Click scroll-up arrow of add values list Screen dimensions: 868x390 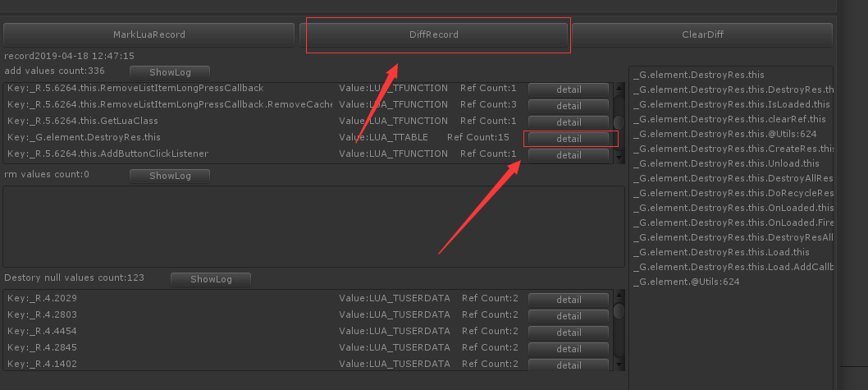coord(619,88)
